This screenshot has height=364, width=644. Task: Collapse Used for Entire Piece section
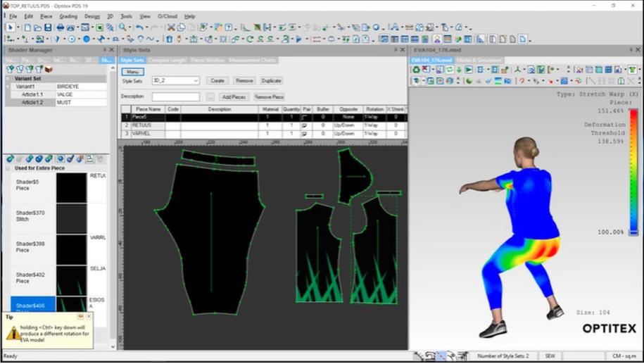[x=8, y=168]
